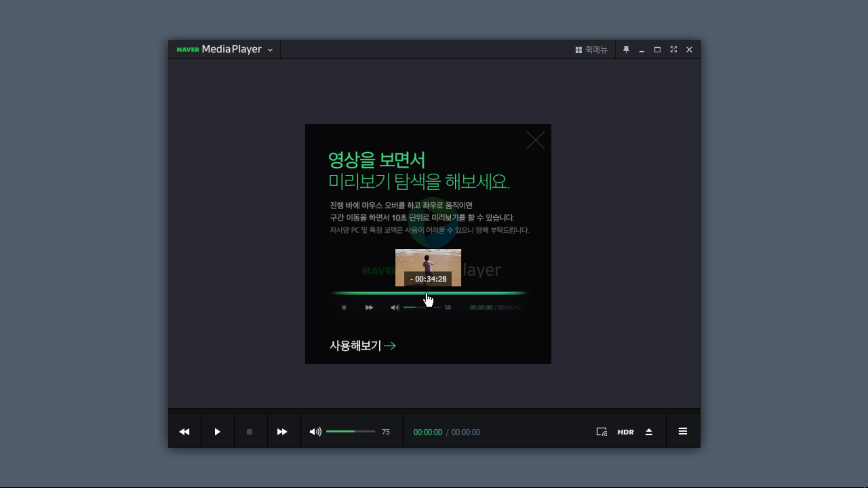Screen dimensions: 868x488
Task: Start playback with the play button
Action: [217, 432]
